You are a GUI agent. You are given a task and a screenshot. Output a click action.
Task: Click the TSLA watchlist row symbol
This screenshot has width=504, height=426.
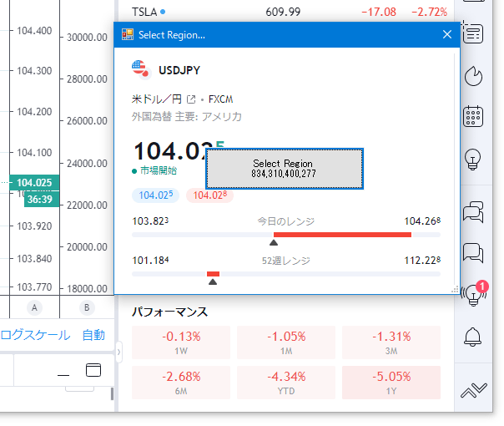pos(144,12)
